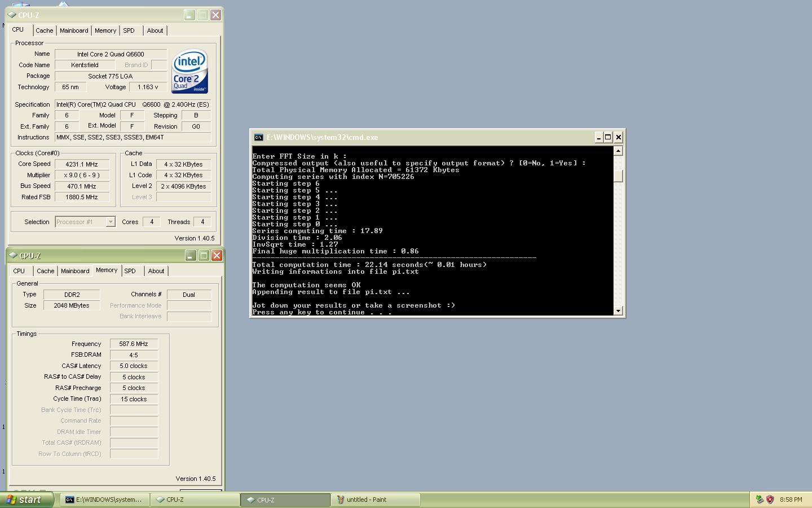
Task: Close the top CPU-Z window
Action: (215, 15)
